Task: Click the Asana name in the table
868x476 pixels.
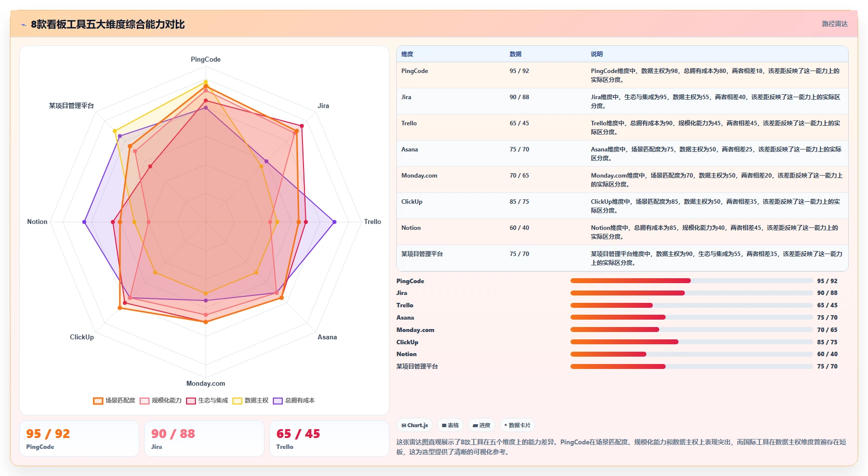Action: pyautogui.click(x=410, y=149)
